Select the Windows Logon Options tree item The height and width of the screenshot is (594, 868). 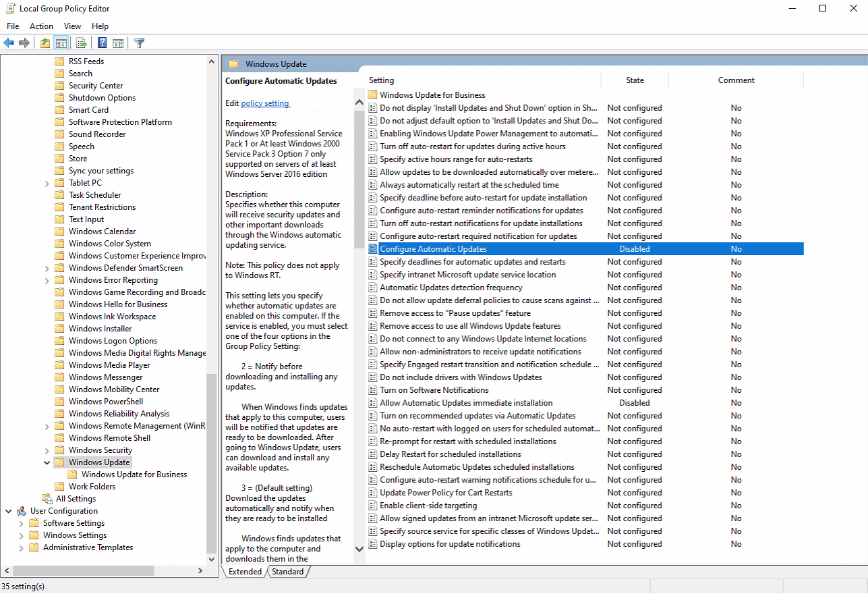(x=113, y=341)
